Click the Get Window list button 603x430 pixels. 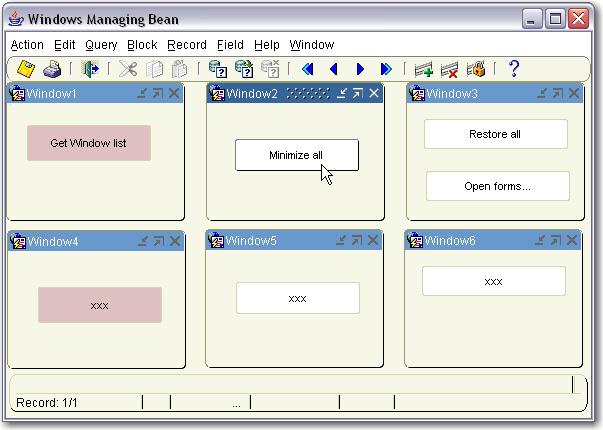coord(89,143)
